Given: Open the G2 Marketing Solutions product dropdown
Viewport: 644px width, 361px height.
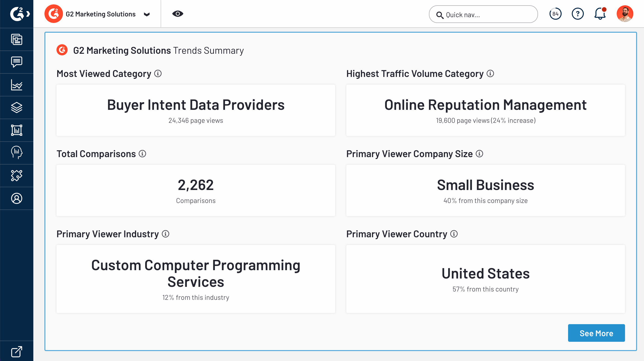Looking at the screenshot, I should [147, 14].
